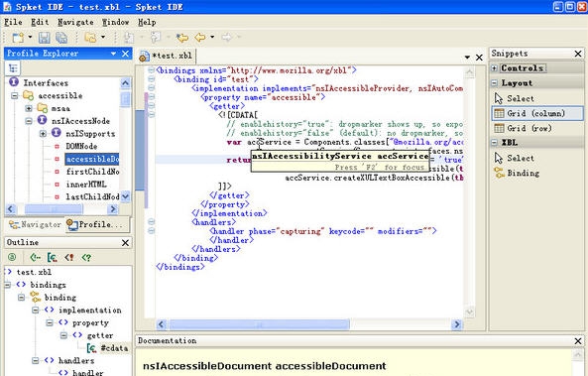Toggle the Outline DOCTYPE exclamation filter icon
The width and height of the screenshot is (588, 376).
pos(69,257)
